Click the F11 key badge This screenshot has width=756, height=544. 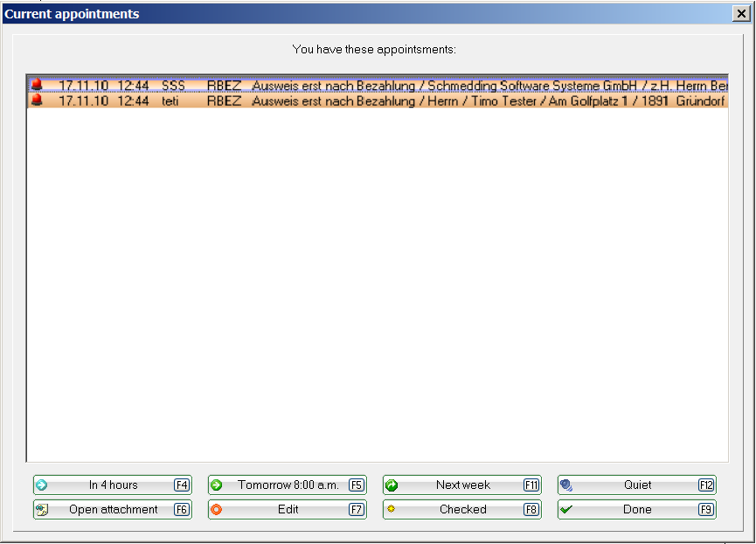[531, 485]
